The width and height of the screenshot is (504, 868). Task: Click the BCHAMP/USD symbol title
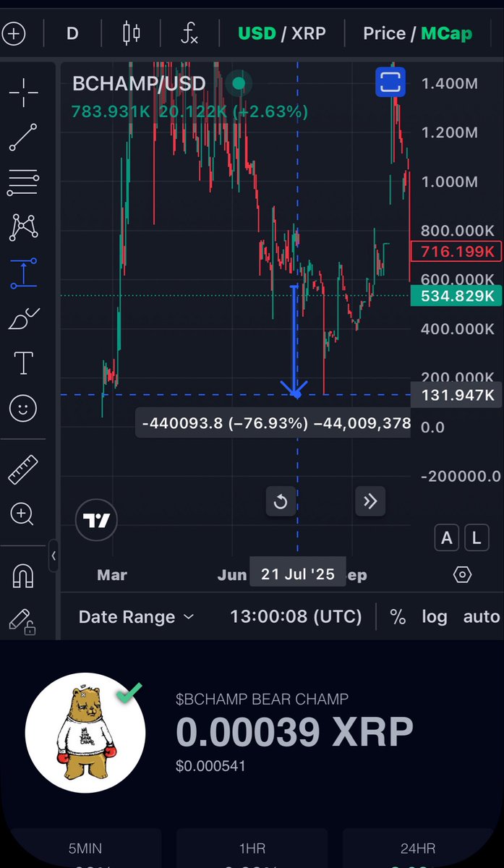point(140,84)
